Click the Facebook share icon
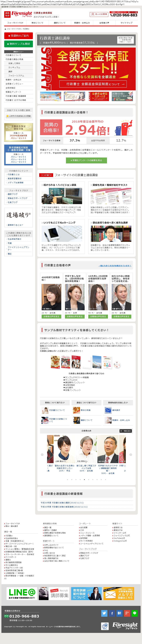 112,613
